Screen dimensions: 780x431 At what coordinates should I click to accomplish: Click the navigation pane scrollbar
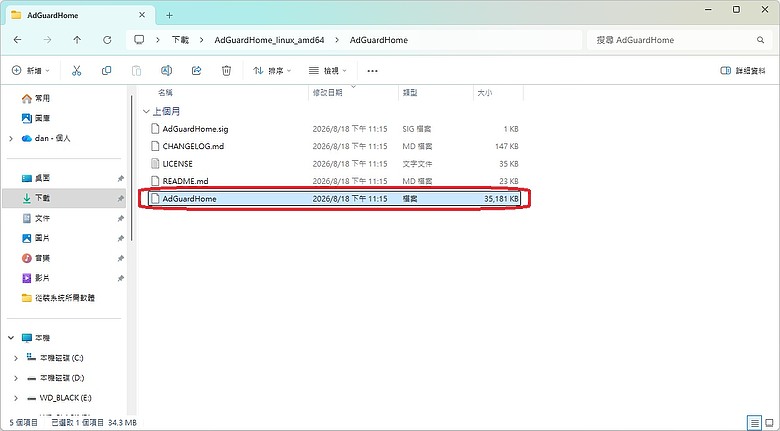point(132,169)
